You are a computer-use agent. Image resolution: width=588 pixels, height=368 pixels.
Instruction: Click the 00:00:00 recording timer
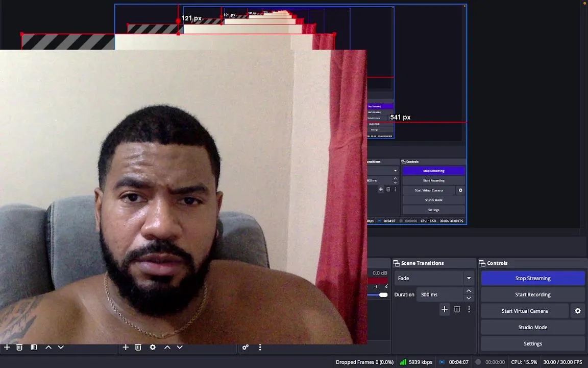[495, 362]
